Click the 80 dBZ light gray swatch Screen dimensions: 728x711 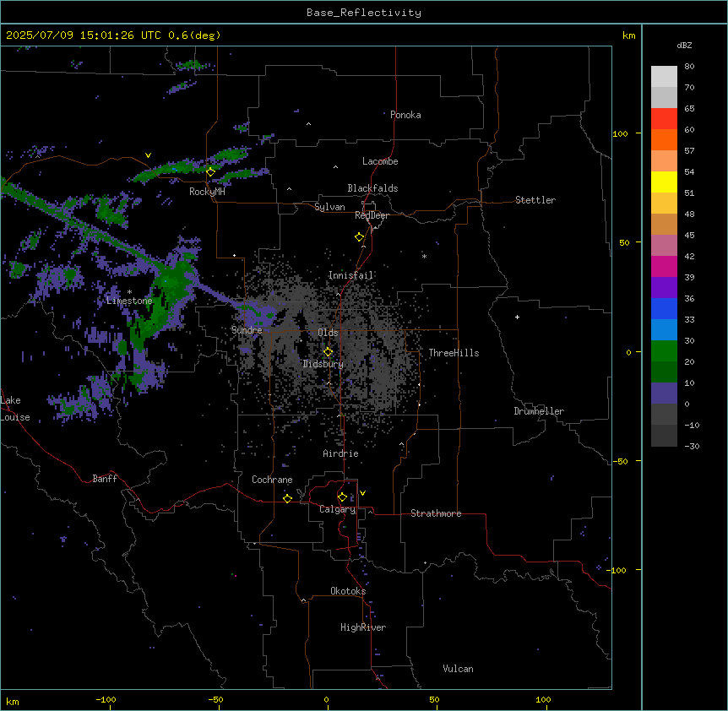(664, 76)
